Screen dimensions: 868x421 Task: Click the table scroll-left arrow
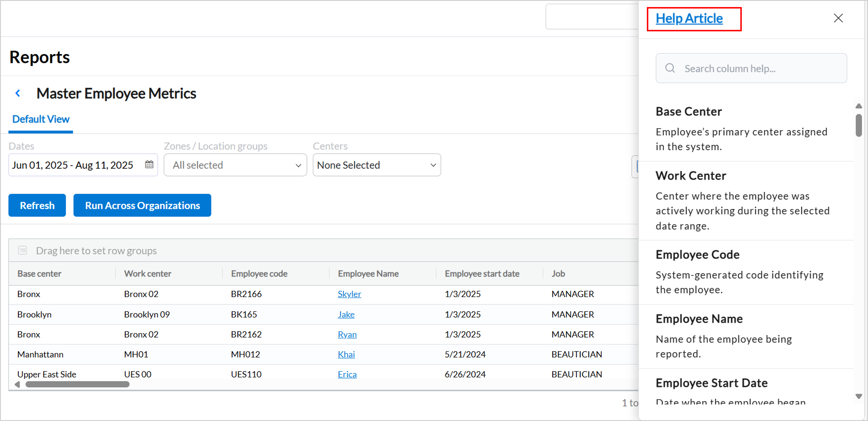[17, 384]
